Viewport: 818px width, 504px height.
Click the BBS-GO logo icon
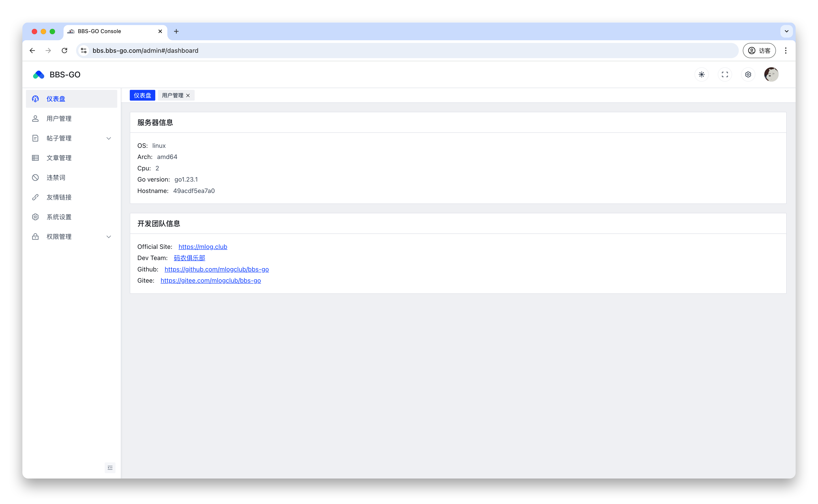[39, 75]
